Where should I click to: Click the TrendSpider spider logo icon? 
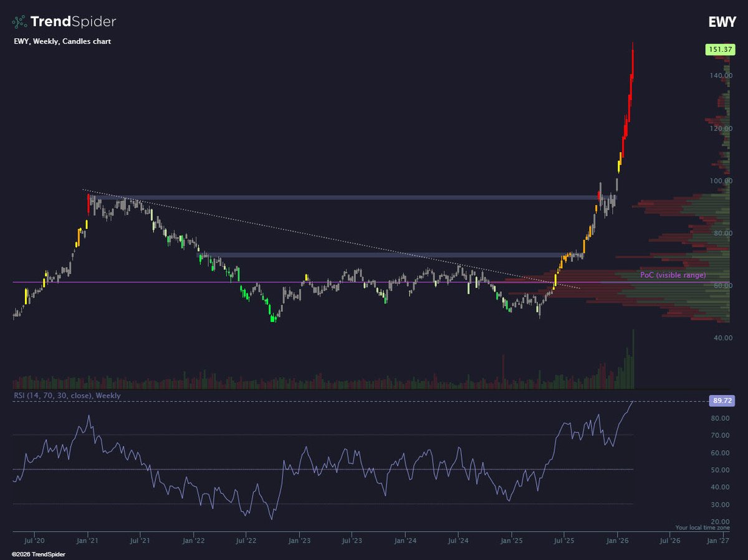tap(21, 22)
